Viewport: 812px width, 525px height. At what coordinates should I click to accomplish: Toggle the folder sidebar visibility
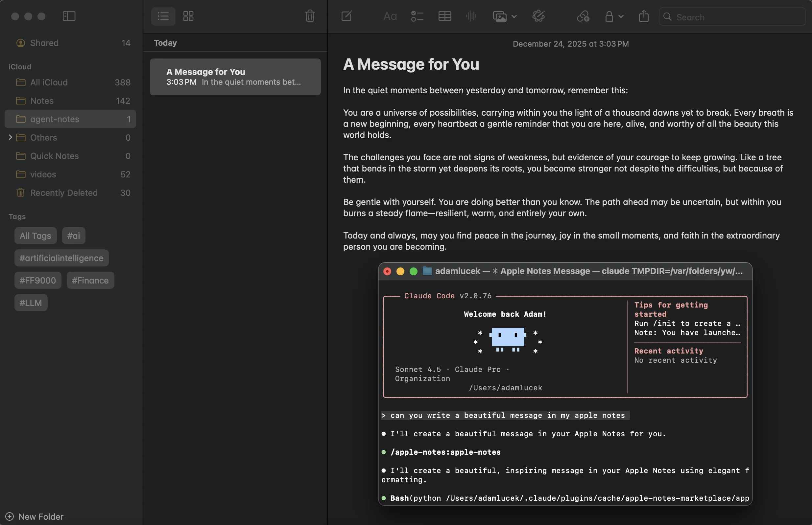tap(69, 16)
